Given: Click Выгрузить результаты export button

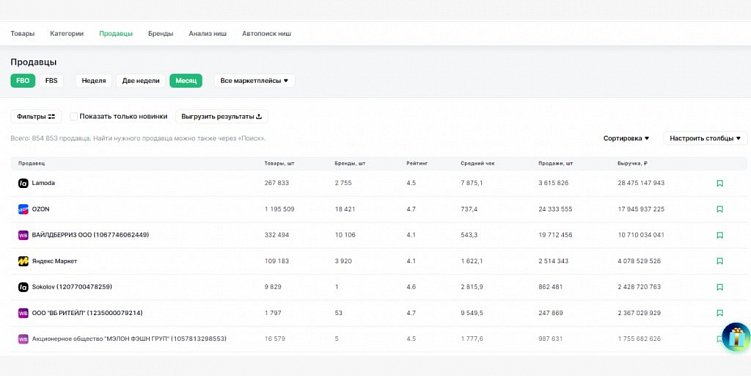Looking at the screenshot, I should point(221,116).
